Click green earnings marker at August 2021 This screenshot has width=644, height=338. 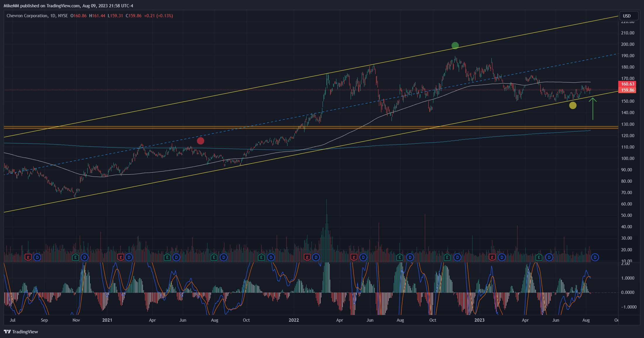click(214, 257)
